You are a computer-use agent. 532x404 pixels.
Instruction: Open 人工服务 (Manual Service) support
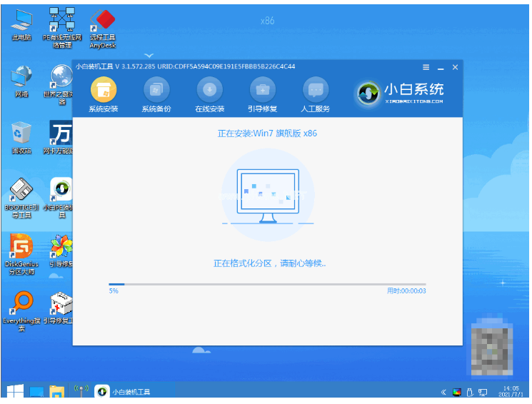point(315,91)
